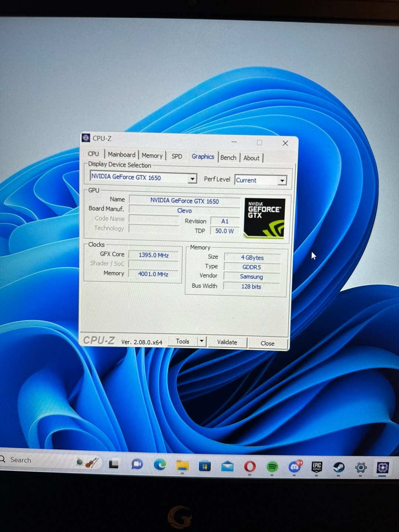Click the Revision value A1
This screenshot has width=399, height=532.
tap(225, 221)
